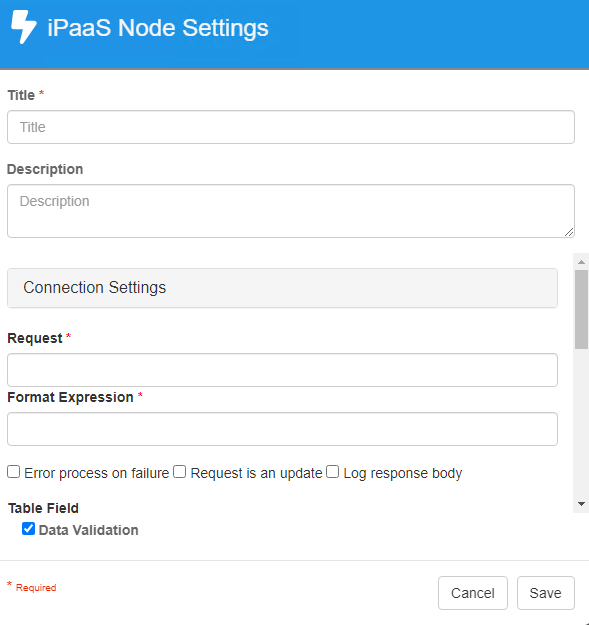Toggle Log response body checkbox
589x625 pixels.
click(332, 472)
